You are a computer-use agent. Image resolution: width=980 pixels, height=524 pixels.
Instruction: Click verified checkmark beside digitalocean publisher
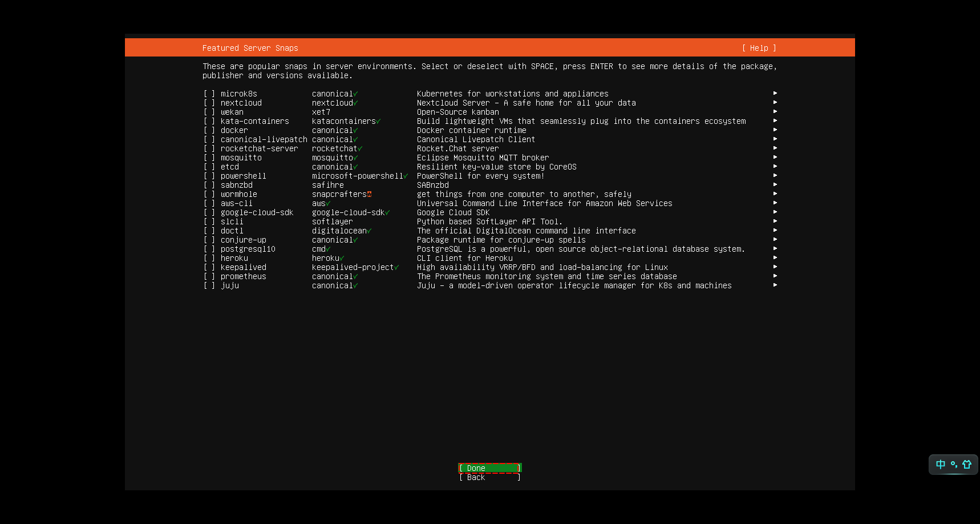pyautogui.click(x=369, y=231)
